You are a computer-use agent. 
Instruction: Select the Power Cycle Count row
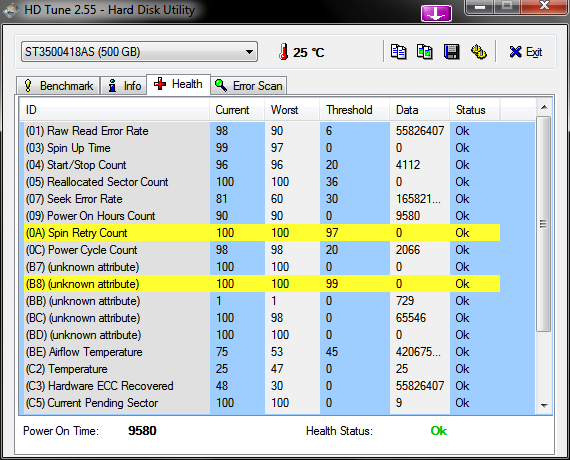click(263, 250)
